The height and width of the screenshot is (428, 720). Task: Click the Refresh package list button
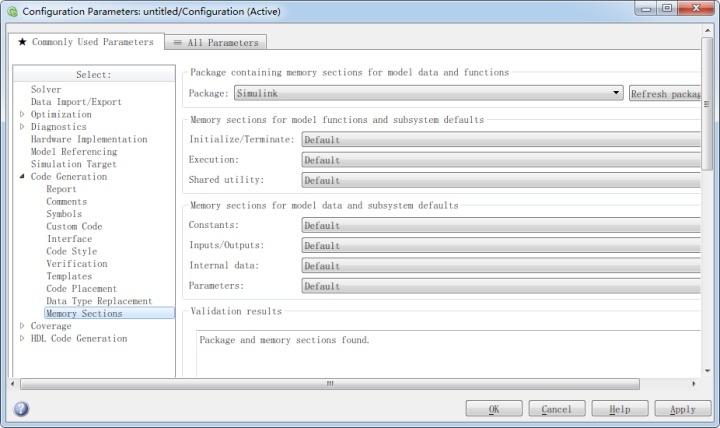(665, 94)
